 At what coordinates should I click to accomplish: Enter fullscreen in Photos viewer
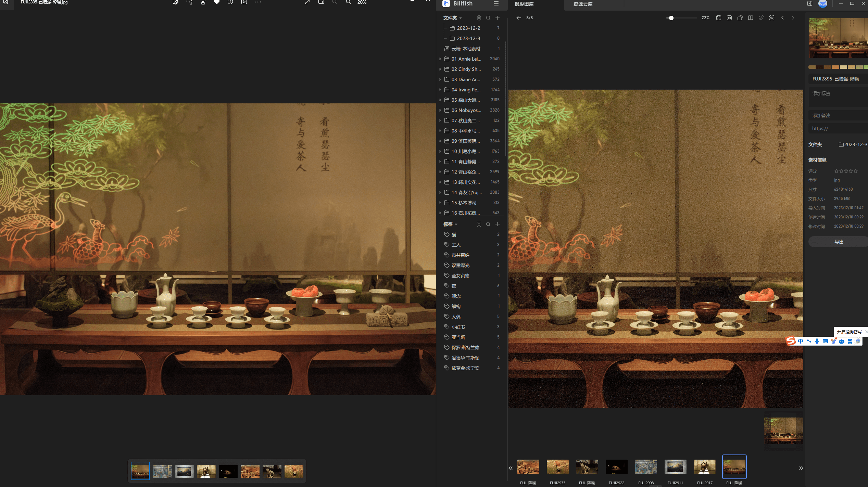[307, 2]
